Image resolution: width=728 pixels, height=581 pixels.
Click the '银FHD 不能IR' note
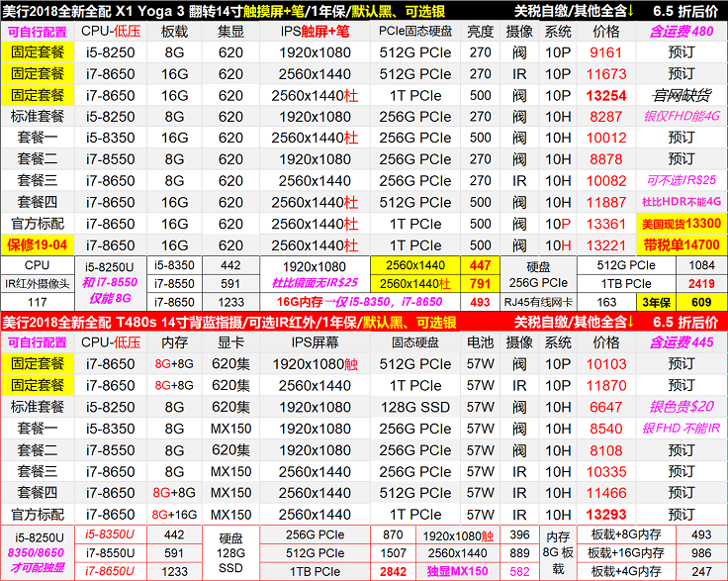click(682, 429)
